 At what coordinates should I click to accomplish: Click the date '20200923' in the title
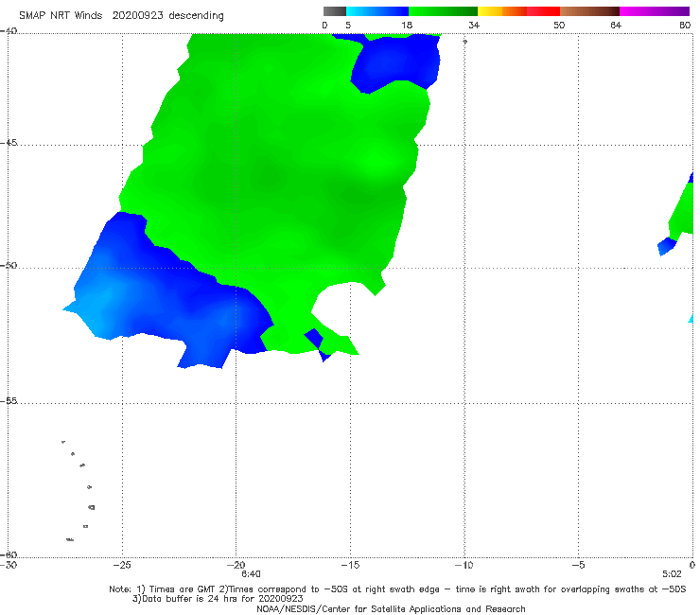click(x=137, y=16)
